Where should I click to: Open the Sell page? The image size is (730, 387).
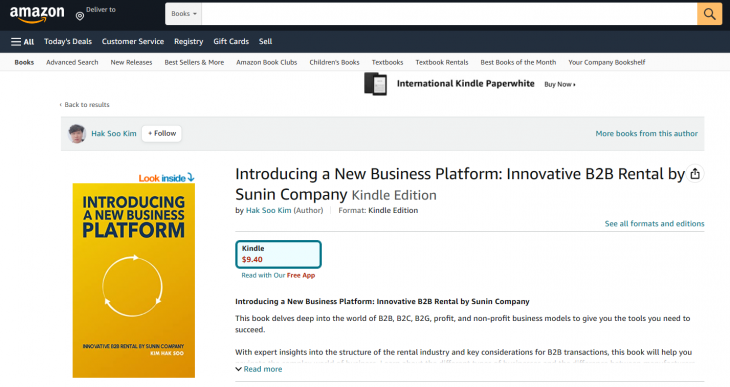click(265, 41)
